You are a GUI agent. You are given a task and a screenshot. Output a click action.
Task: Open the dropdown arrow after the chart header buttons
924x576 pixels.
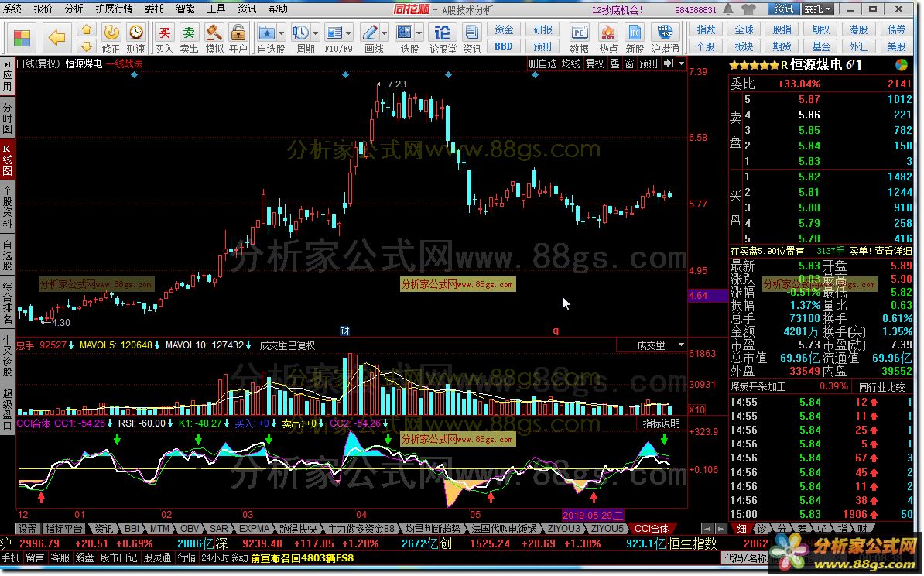tap(681, 63)
